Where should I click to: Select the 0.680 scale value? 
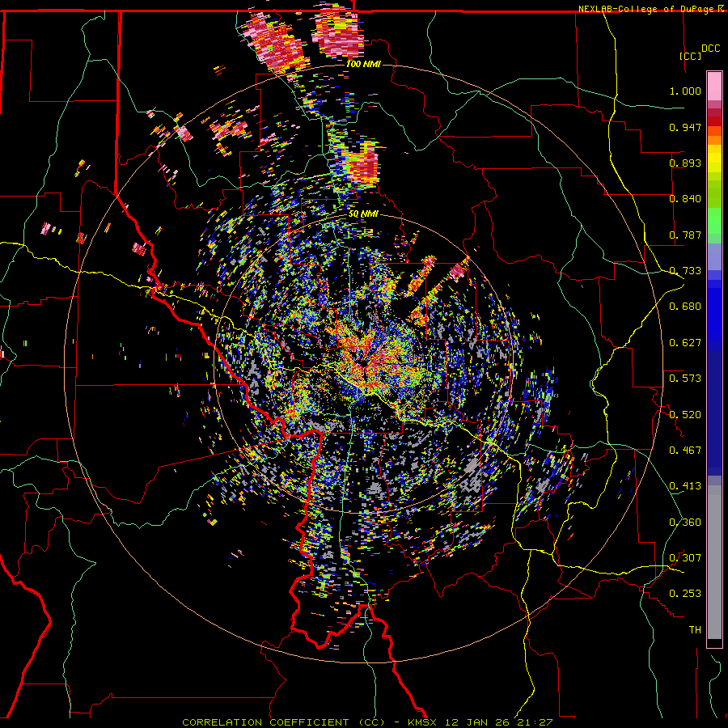[x=685, y=307]
